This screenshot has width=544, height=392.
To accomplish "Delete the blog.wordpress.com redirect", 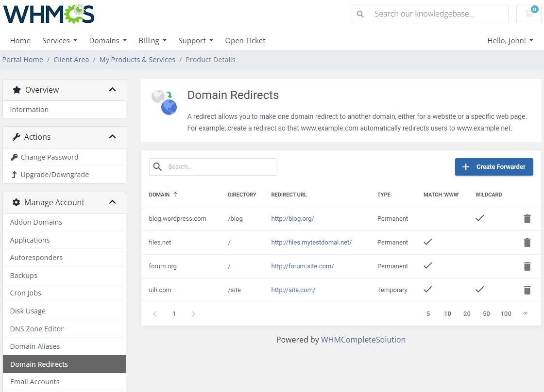I will pos(527,219).
